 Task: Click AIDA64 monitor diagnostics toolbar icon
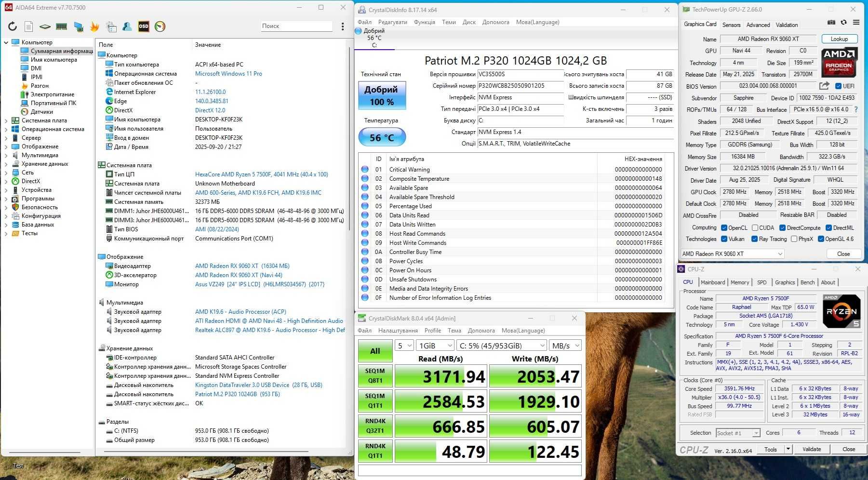click(78, 27)
